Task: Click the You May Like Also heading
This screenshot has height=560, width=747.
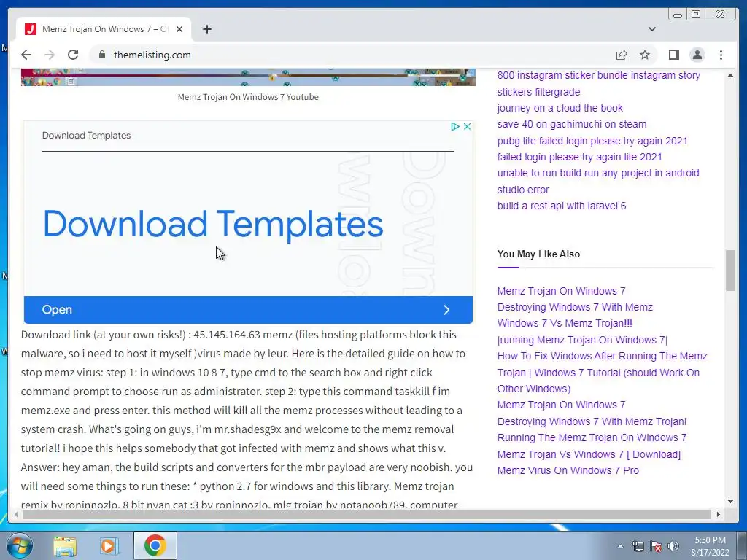Action: (x=538, y=254)
